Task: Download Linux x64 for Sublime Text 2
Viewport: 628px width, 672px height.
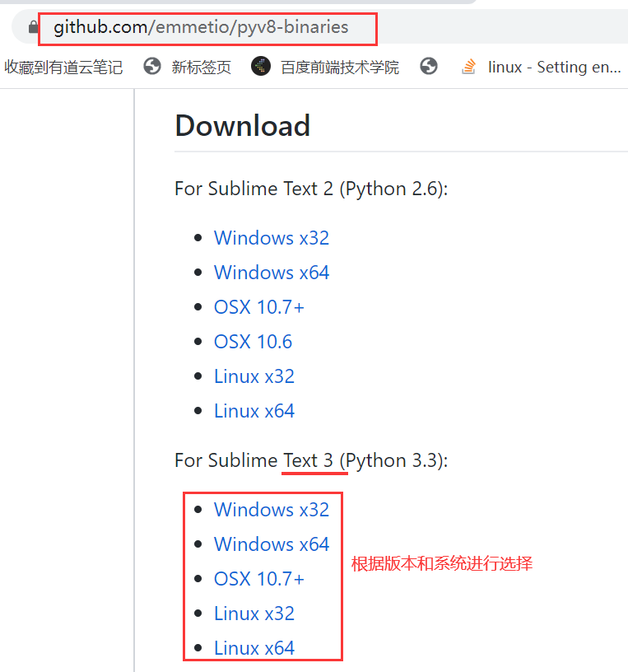Action: 254,411
